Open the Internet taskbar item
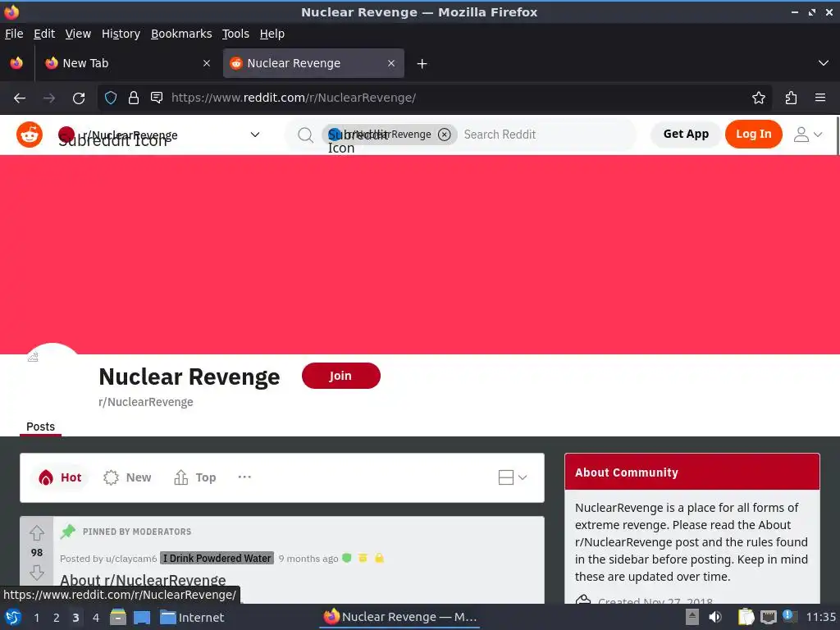 click(x=192, y=617)
